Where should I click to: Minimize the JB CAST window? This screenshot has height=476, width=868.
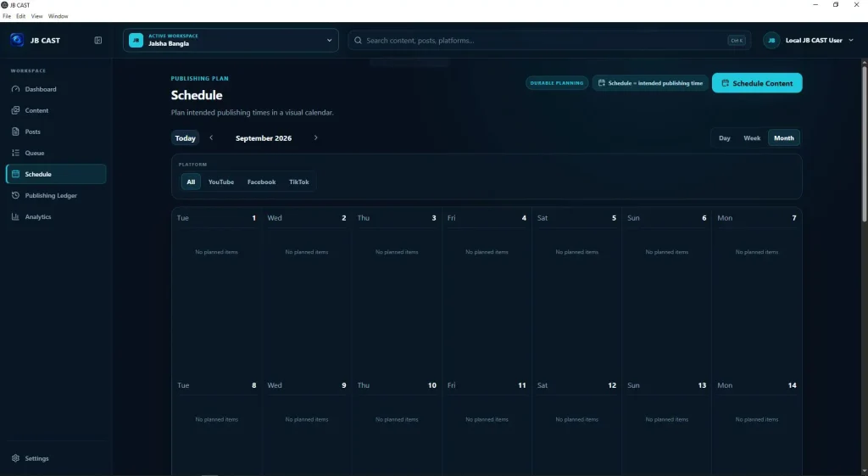tap(815, 4)
